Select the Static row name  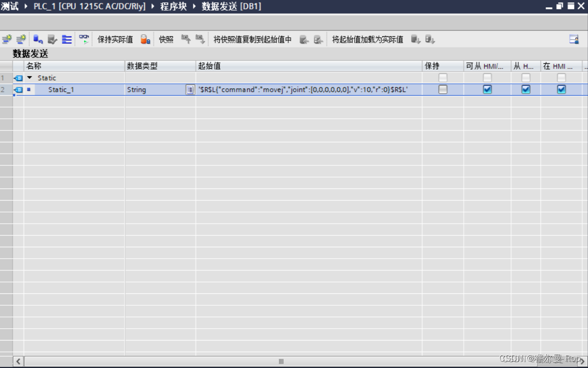coord(47,78)
